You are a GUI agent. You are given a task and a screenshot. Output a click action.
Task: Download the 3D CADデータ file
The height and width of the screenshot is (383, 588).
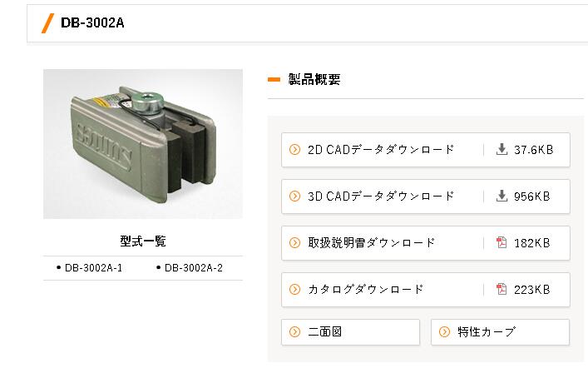(382, 196)
